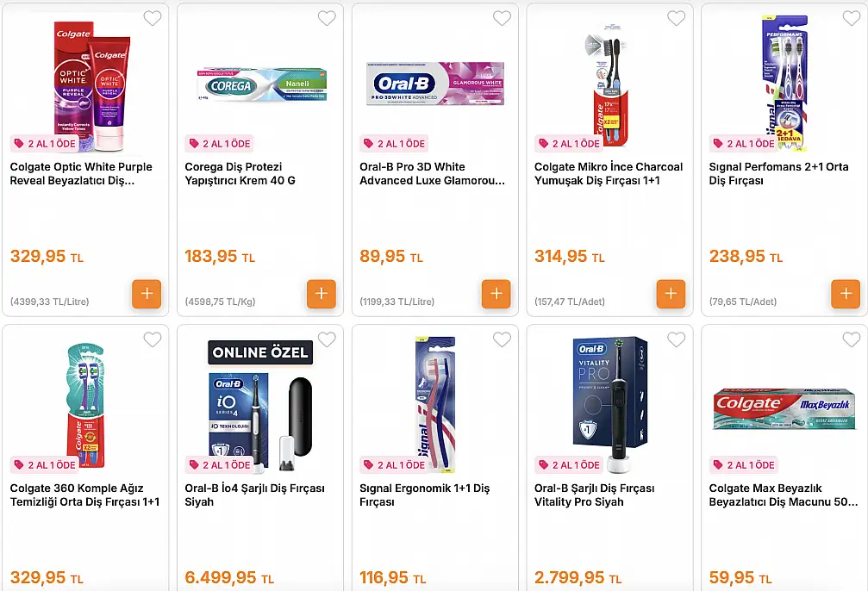Toggle heart on Corega Diş Protezi cream
The image size is (868, 591).
click(327, 18)
